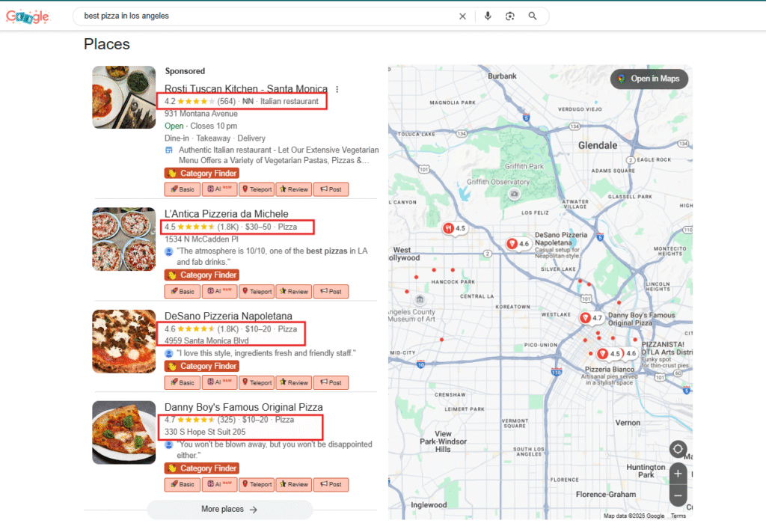Image resolution: width=766 pixels, height=532 pixels.
Task: Click AI button under Danny Boy's
Action: 219,484
